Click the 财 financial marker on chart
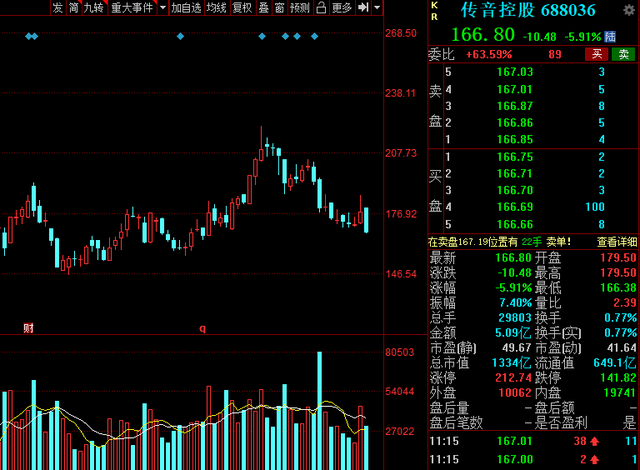 pos(28,328)
